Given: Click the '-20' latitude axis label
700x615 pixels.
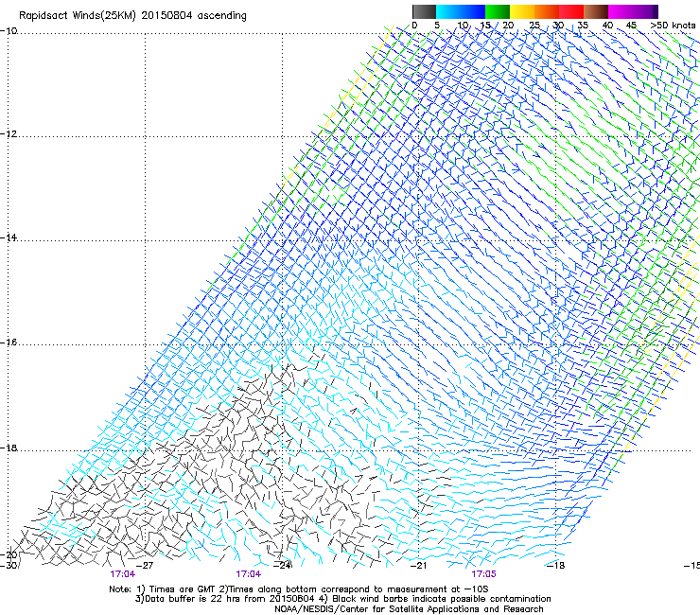Looking at the screenshot, I should point(9,554).
